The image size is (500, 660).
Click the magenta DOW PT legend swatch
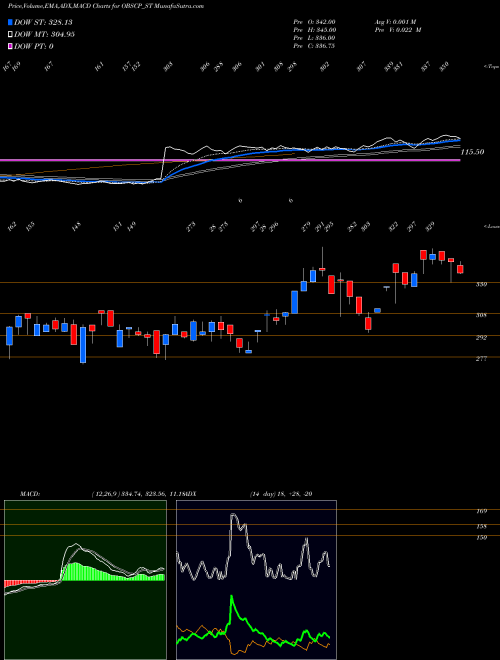point(10,46)
